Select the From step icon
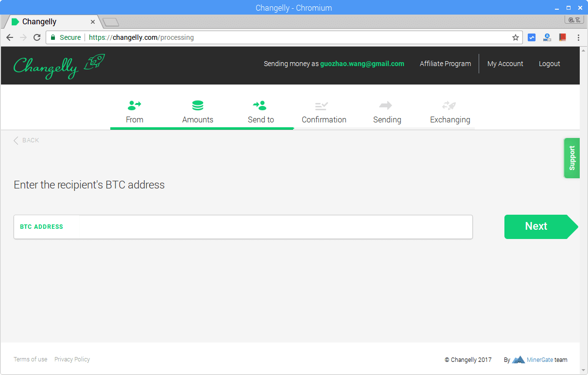Viewport: 588px width, 375px height. (x=134, y=105)
